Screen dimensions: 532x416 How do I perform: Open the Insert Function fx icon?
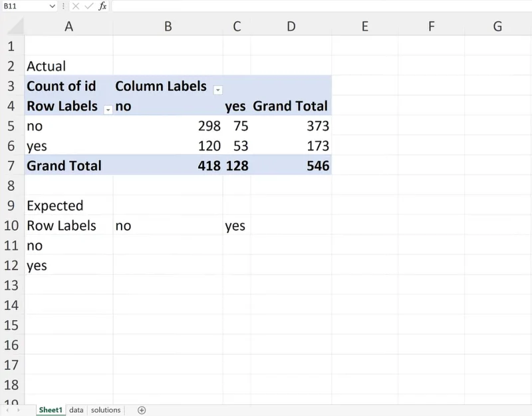pos(102,6)
